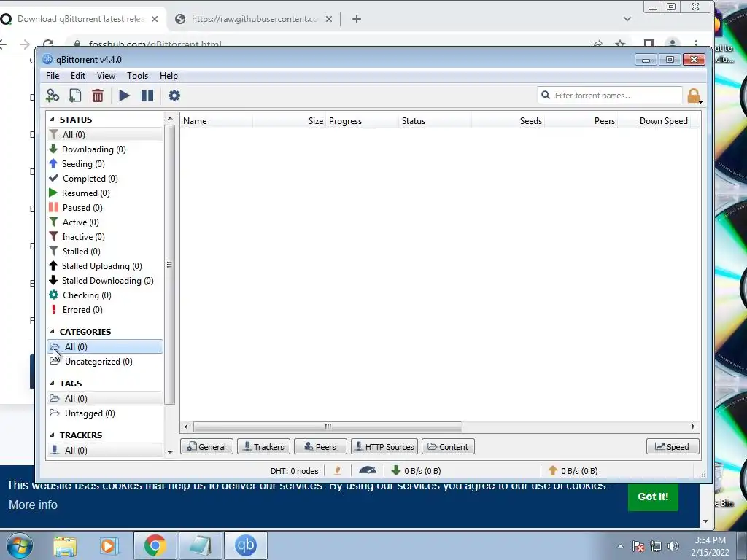Select the Inactive (0) filter

105,237
